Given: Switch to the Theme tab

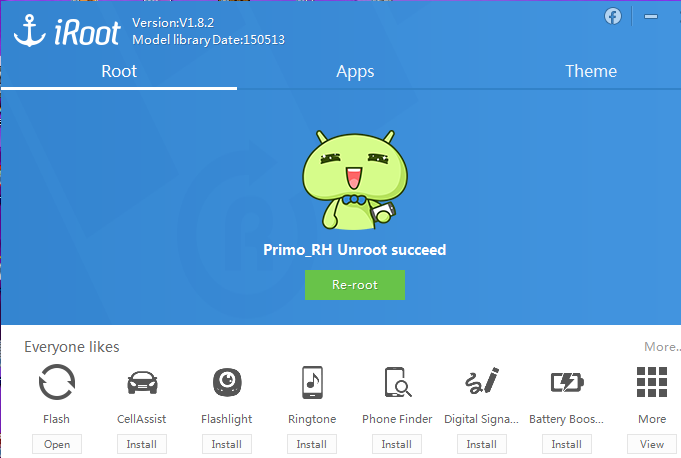Looking at the screenshot, I should [x=591, y=71].
